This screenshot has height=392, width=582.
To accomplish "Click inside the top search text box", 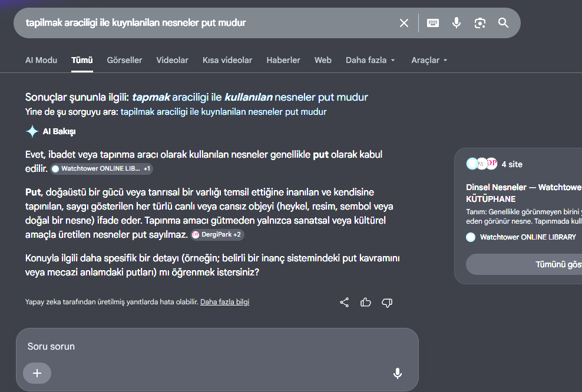I will [208, 23].
